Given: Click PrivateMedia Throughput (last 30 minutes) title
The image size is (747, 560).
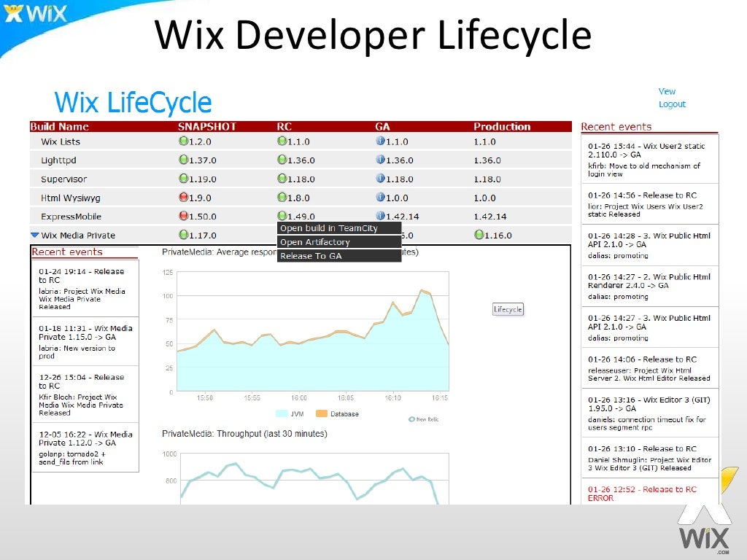Looking at the screenshot, I should click(x=244, y=434).
